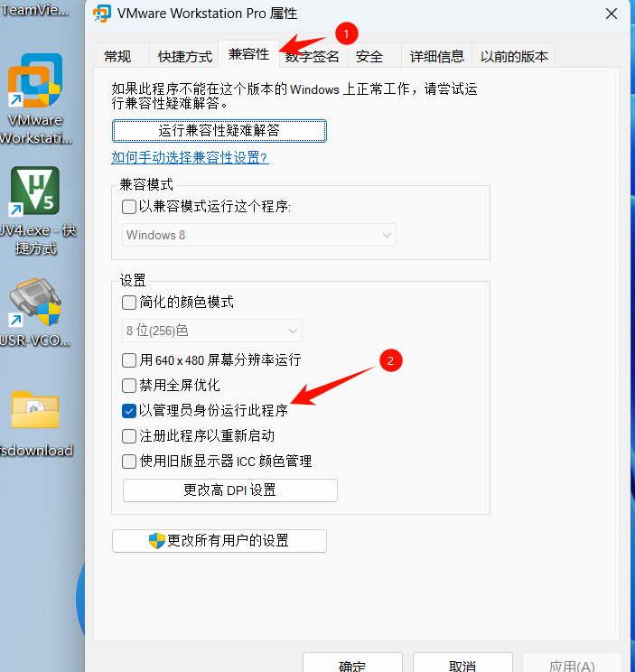Enable 以兼容模式运行这个程序 checkbox
The image size is (635, 672).
pos(129,207)
